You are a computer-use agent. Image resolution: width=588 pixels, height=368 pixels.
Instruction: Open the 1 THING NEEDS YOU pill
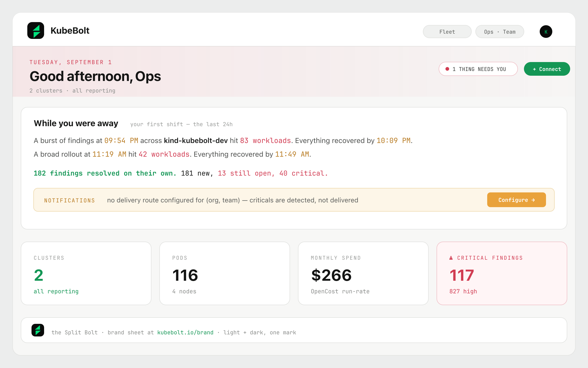coord(478,69)
